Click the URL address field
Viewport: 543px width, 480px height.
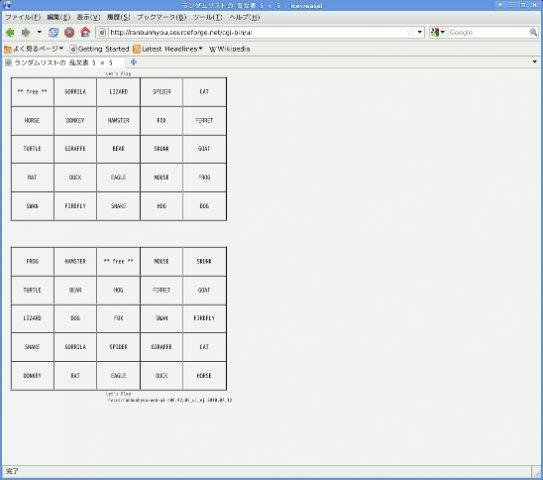[256, 33]
